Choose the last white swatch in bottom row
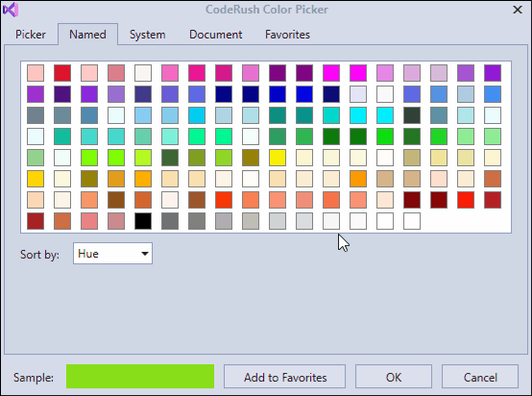This screenshot has height=396, width=532. tap(412, 221)
